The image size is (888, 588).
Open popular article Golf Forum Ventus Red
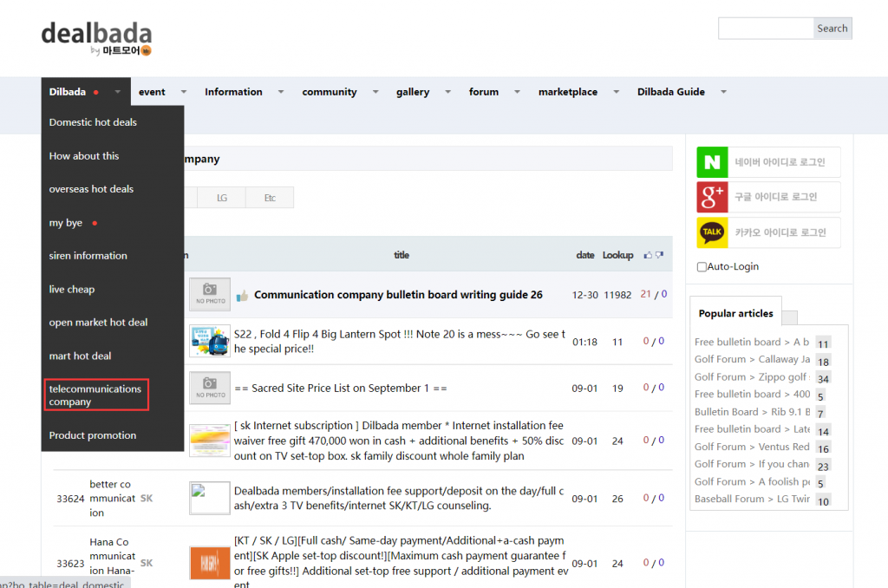[x=752, y=447]
